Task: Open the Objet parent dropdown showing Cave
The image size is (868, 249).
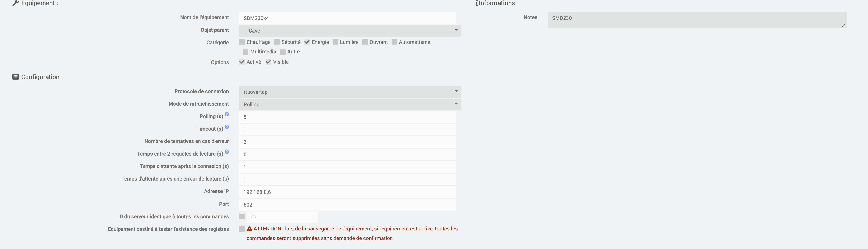Action: pyautogui.click(x=349, y=31)
